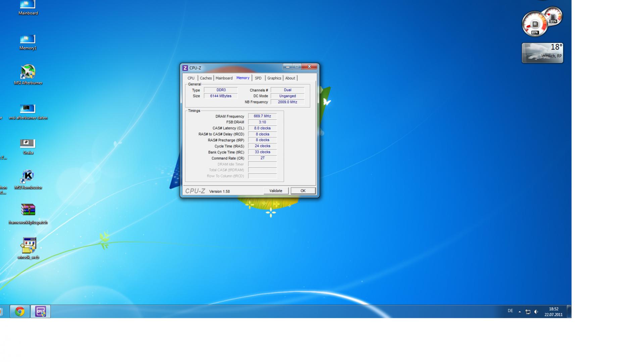
Task: Click the DE language indicator
Action: 510,311
